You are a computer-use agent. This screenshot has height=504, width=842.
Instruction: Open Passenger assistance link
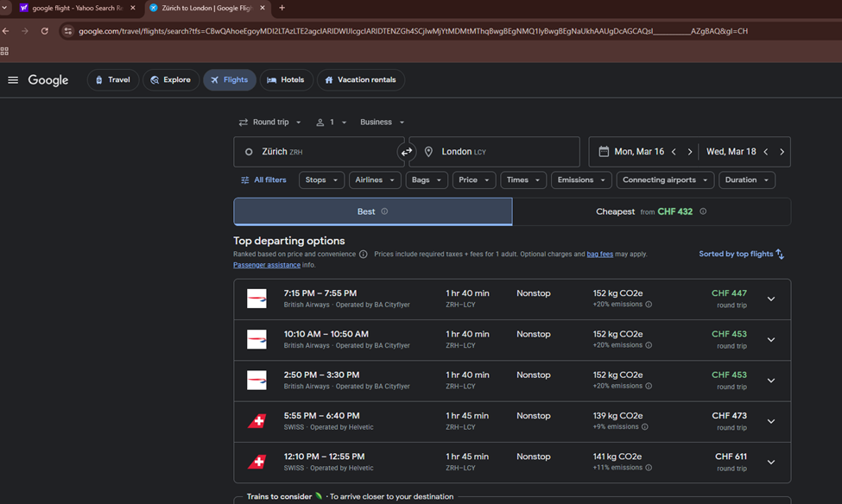(x=267, y=265)
